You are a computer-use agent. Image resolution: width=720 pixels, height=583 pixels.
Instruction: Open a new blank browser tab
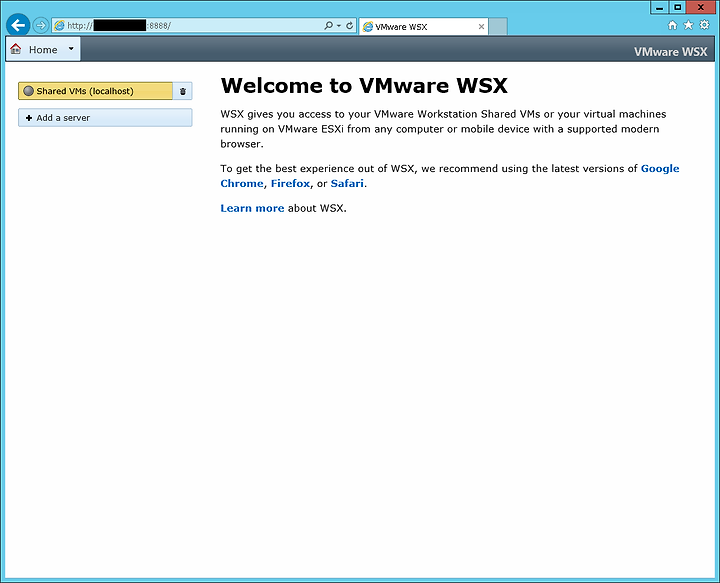[498, 27]
